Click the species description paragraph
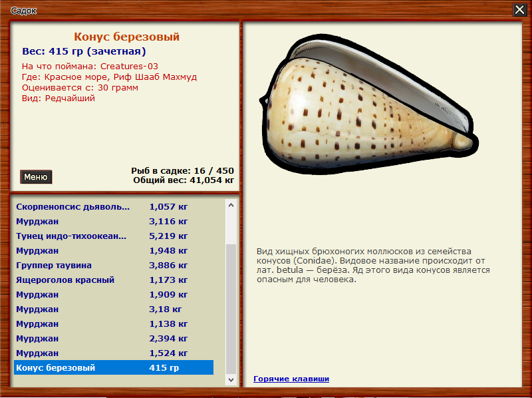532x398 pixels. click(373, 265)
